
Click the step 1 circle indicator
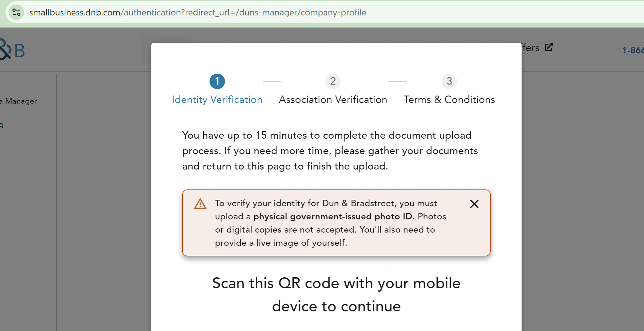click(217, 81)
